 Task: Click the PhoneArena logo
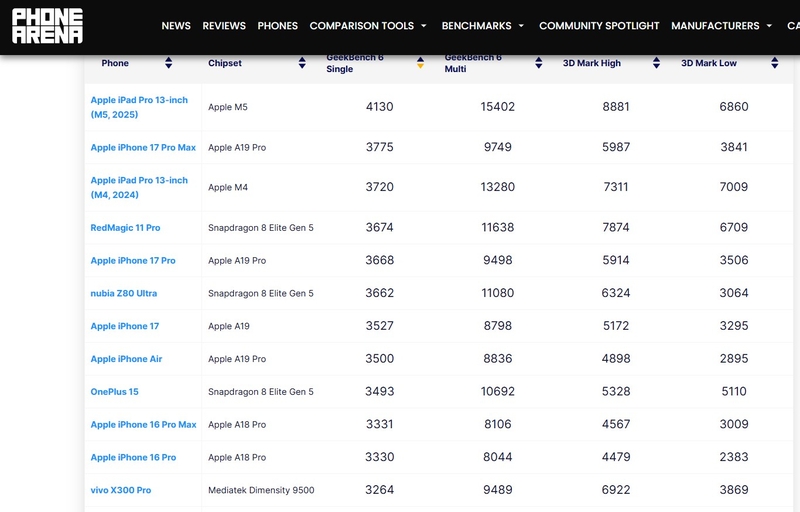47,26
